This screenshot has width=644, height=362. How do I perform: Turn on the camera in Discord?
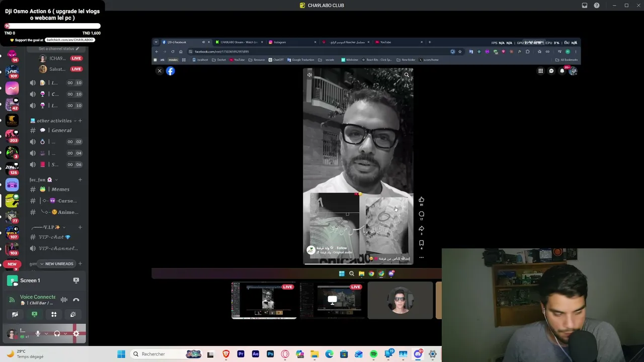point(15,314)
